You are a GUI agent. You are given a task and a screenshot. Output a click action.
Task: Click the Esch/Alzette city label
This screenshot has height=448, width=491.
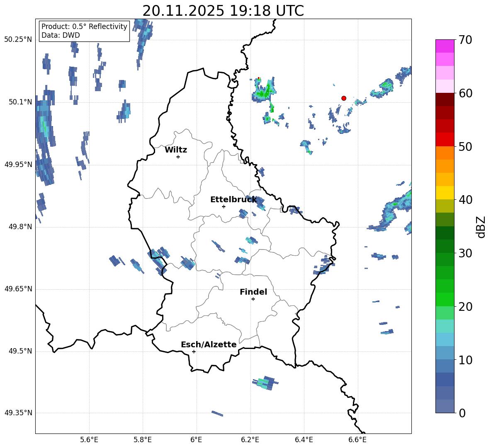[x=209, y=345]
